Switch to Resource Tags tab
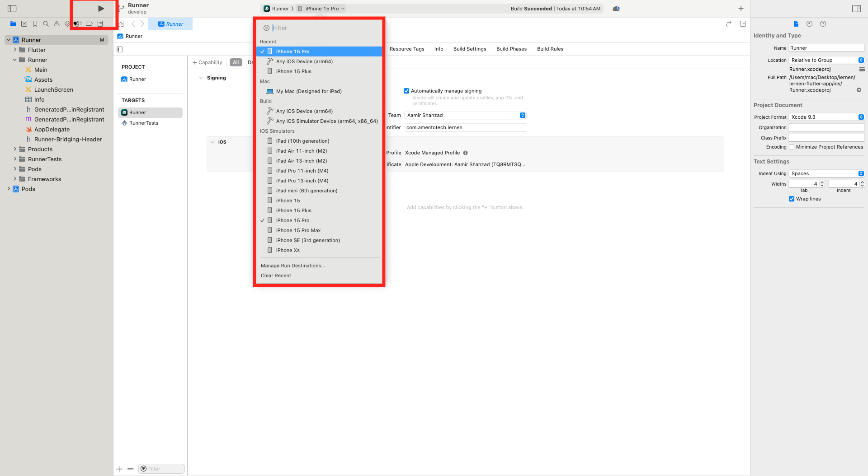The image size is (868, 476). [x=407, y=49]
